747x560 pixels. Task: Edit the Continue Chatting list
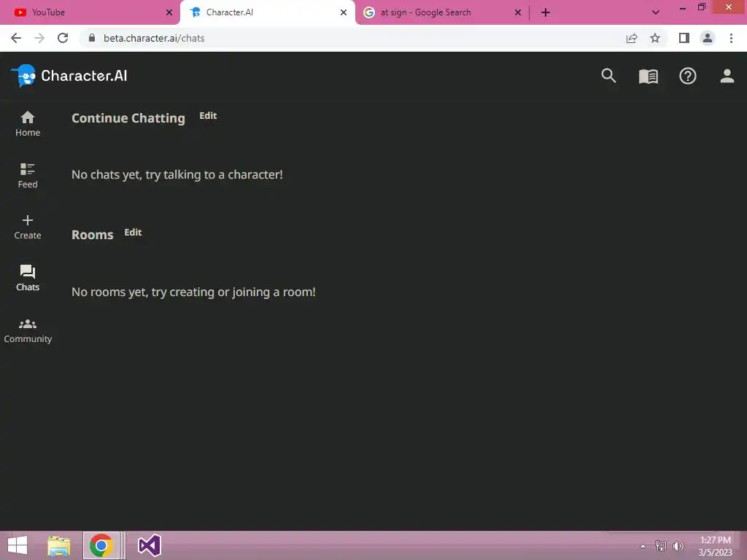click(208, 116)
